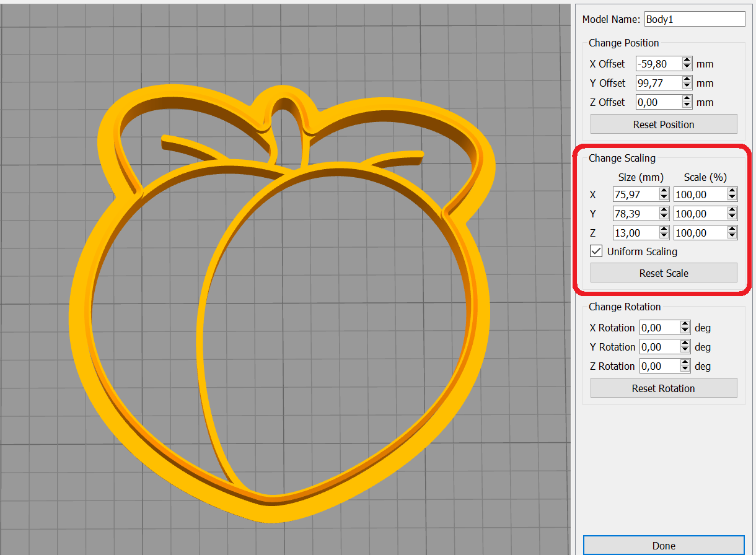Screen dimensions: 756x555
Task: Decrease Z Scale percent with down arrow
Action: click(732, 237)
